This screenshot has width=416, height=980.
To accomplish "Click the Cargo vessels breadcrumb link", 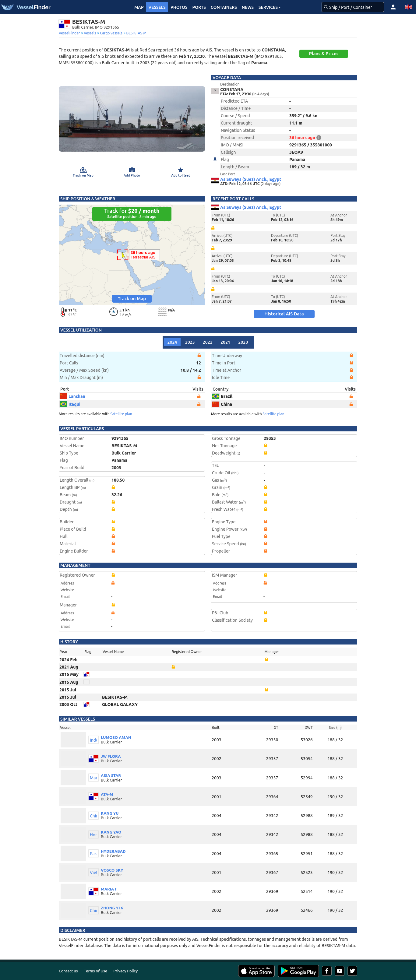I will point(111,33).
